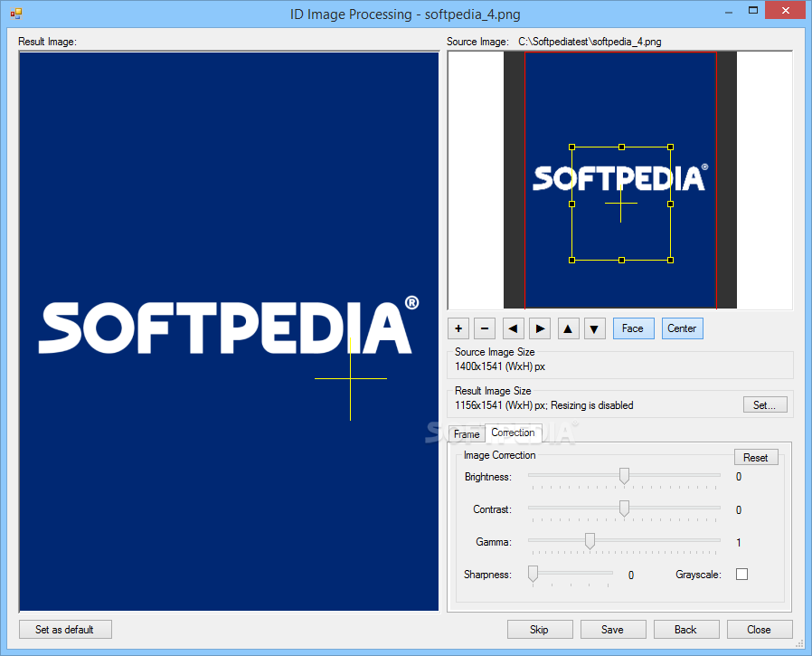Click the 1400x1541 source size text
The height and width of the screenshot is (656, 812).
pyautogui.click(x=500, y=366)
